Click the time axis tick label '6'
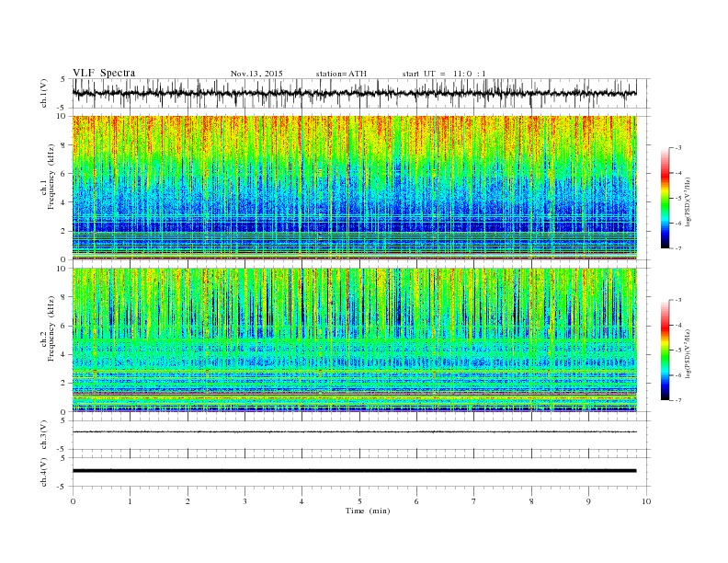Viewport: 728px width, 563px height. pyautogui.click(x=416, y=501)
